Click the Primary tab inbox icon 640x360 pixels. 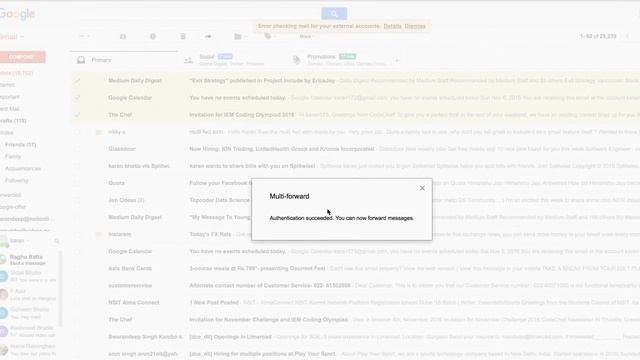pyautogui.click(x=81, y=60)
